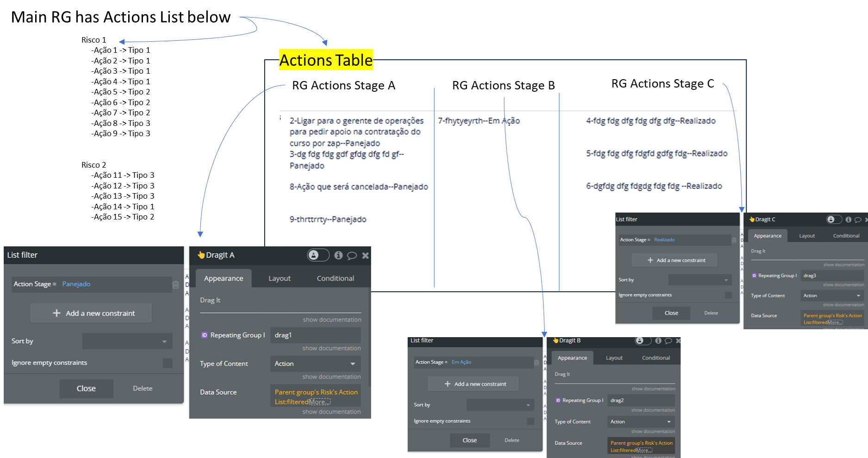Open the comment bubble icon on DragIt A
This screenshot has width=868, height=458.
coord(351,255)
